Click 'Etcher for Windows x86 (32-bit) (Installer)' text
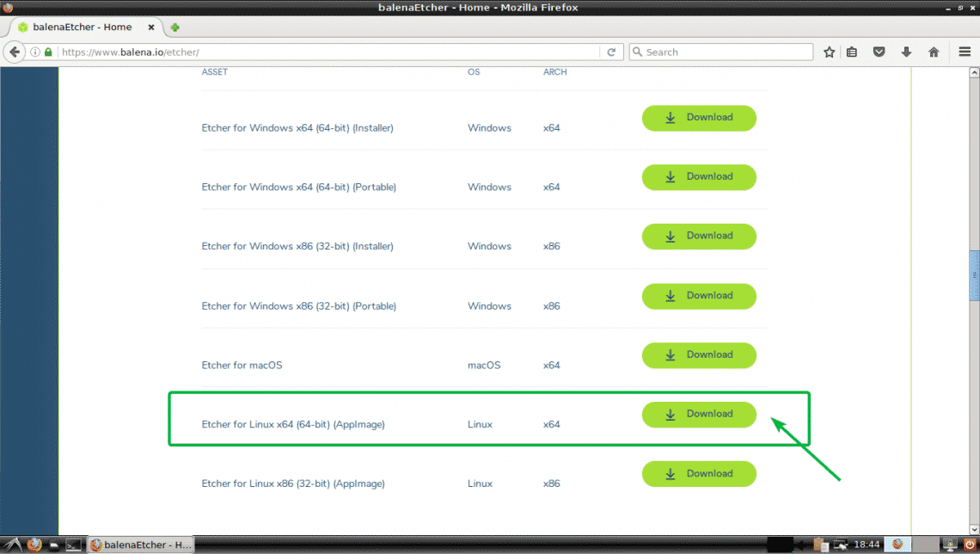Viewport: 980px width, 554px height. [x=297, y=246]
